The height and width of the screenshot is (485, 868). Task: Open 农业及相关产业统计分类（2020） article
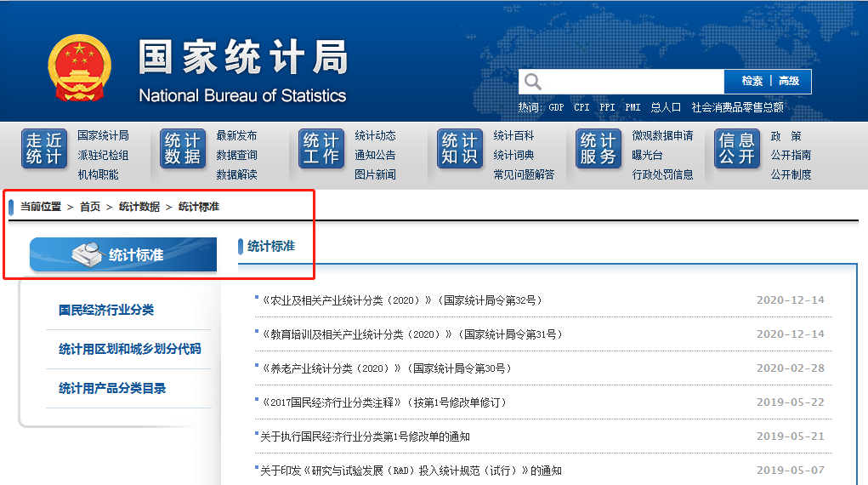pyautogui.click(x=400, y=300)
